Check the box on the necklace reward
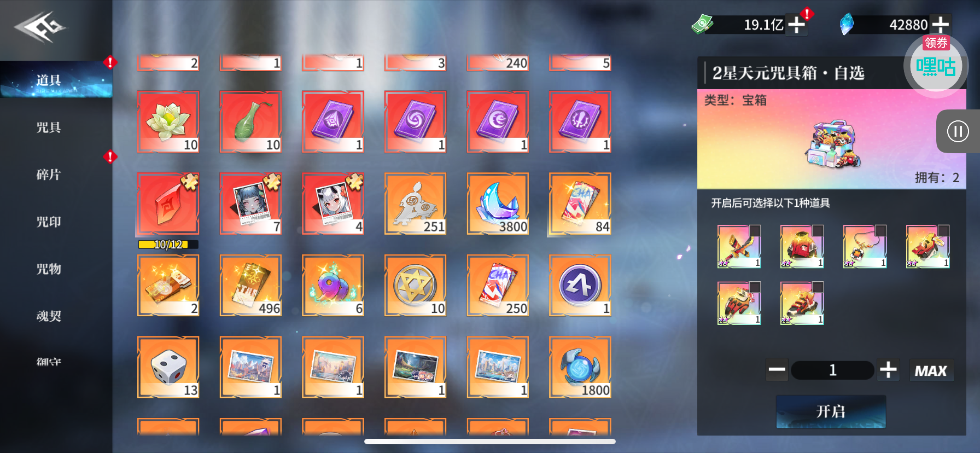Viewport: 980px width, 453px height. (x=880, y=230)
